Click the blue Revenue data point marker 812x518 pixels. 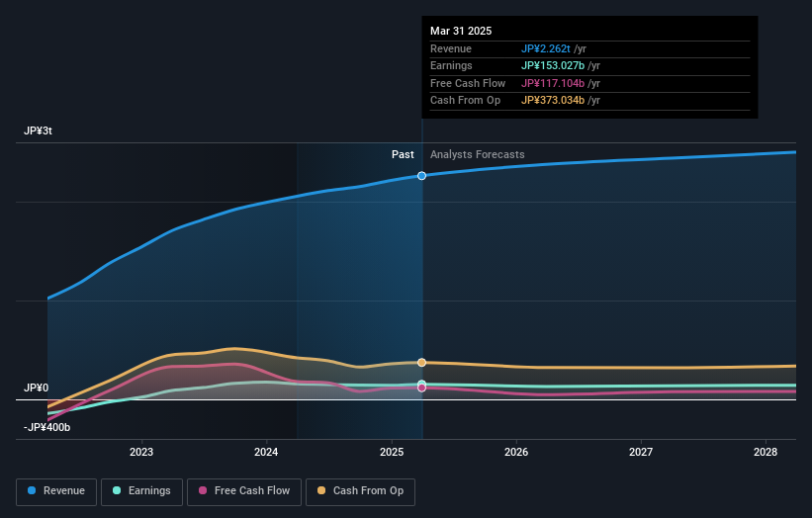coord(421,176)
